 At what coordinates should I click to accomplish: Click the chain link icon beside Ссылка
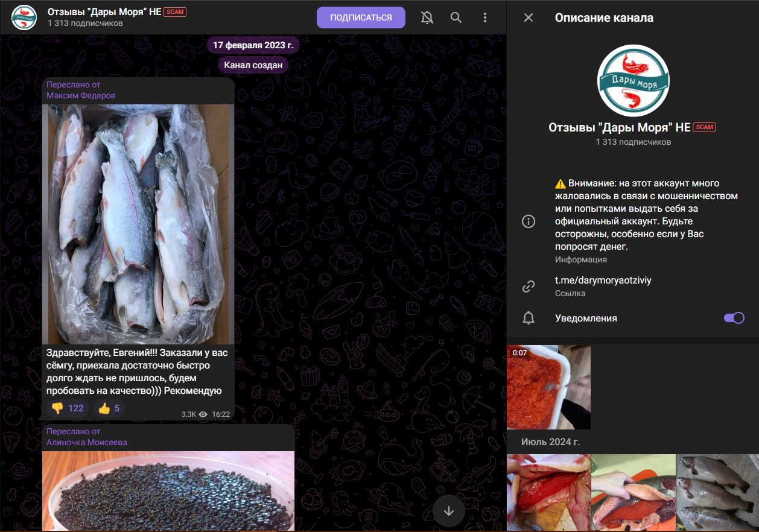pyautogui.click(x=529, y=287)
